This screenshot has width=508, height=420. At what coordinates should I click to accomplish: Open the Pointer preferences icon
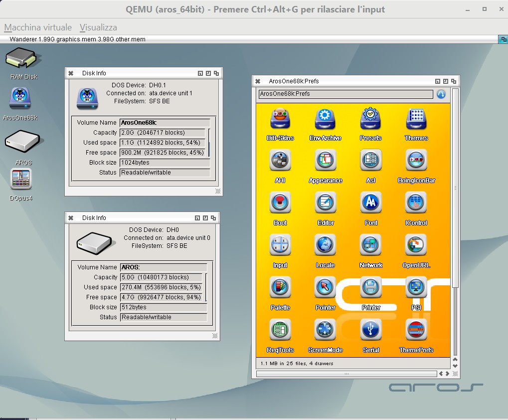point(325,288)
